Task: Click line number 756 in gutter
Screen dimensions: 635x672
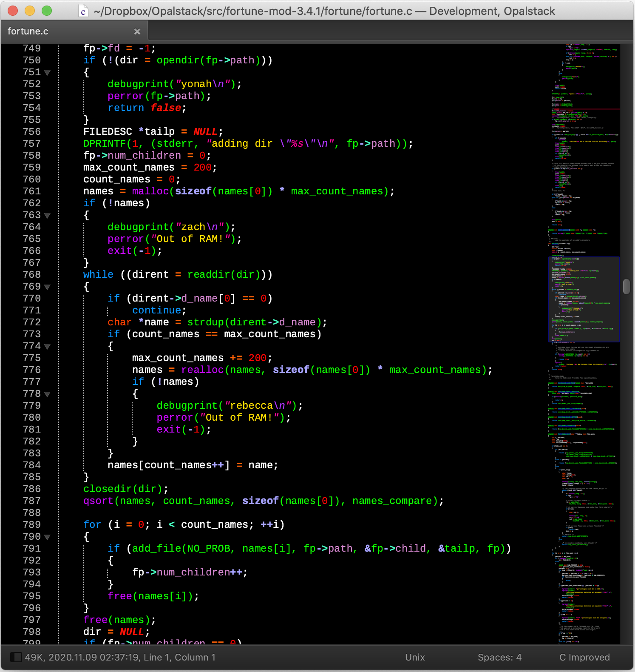Action: pos(32,132)
